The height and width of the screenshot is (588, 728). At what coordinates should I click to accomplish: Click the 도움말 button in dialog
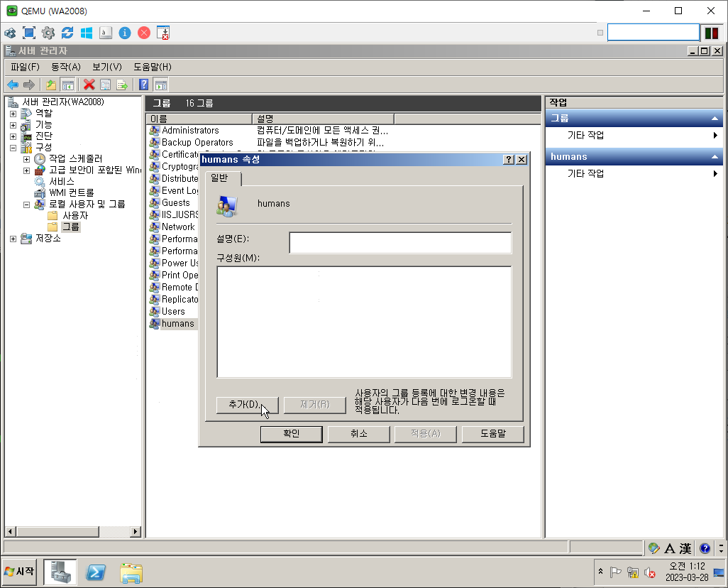pyautogui.click(x=493, y=434)
